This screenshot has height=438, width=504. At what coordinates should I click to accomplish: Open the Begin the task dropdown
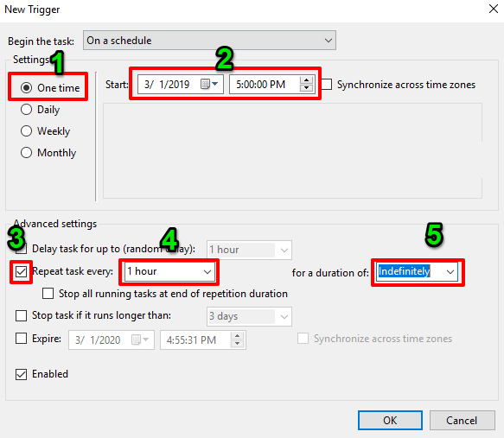(x=209, y=41)
